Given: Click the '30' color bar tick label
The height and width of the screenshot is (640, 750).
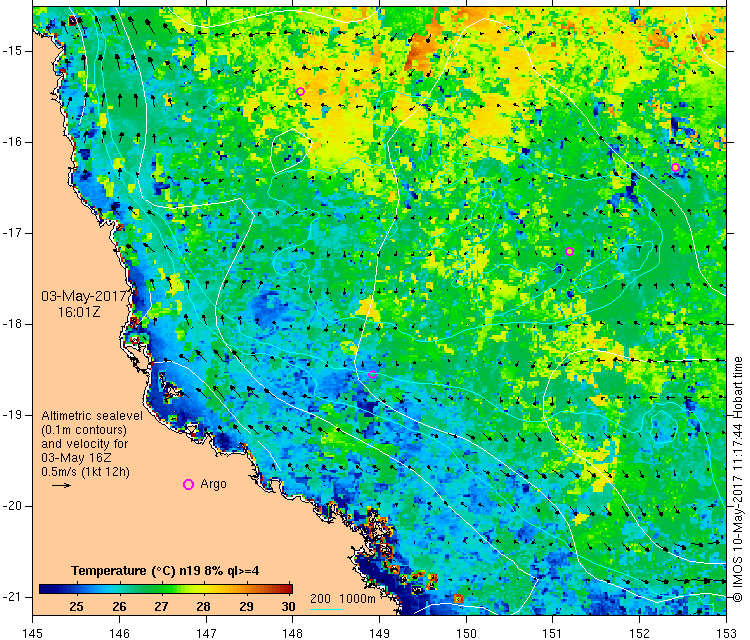Looking at the screenshot, I should pos(288,607).
